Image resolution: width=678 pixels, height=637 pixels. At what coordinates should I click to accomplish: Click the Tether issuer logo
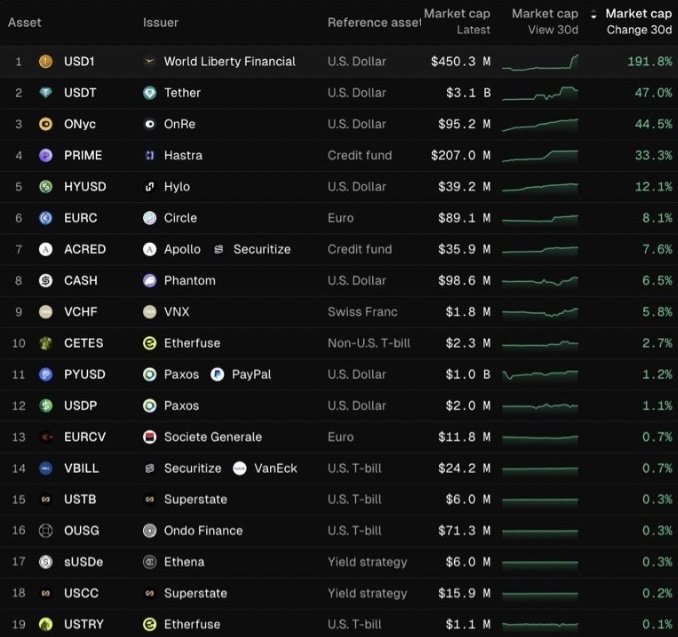[x=149, y=93]
